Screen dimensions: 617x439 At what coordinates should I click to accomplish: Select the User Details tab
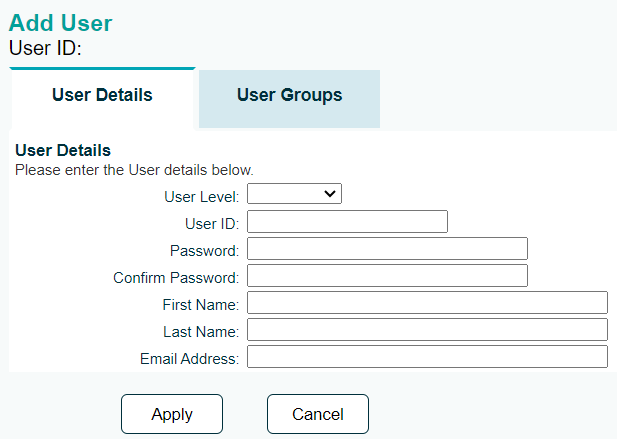(102, 98)
